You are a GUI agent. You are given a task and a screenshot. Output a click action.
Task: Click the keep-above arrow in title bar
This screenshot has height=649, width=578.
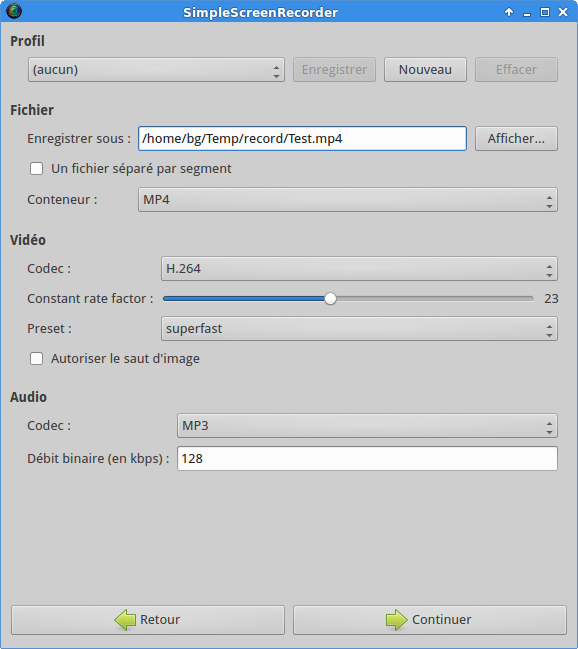(x=509, y=12)
